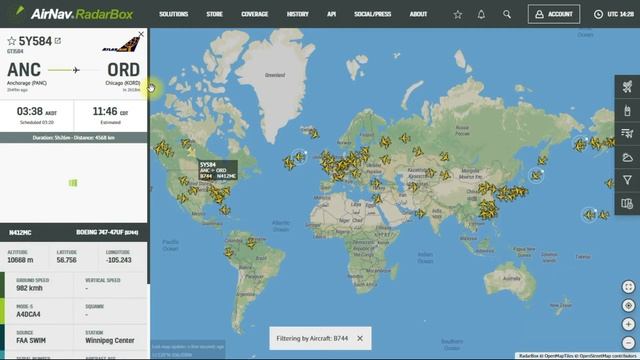Open the API menu item

tap(331, 14)
